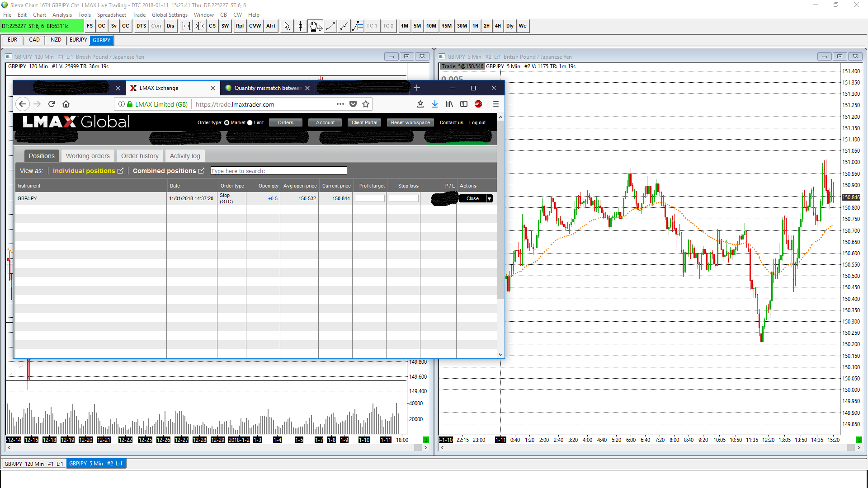
Task: Expand the Close action dropdown arrow
Action: (489, 199)
